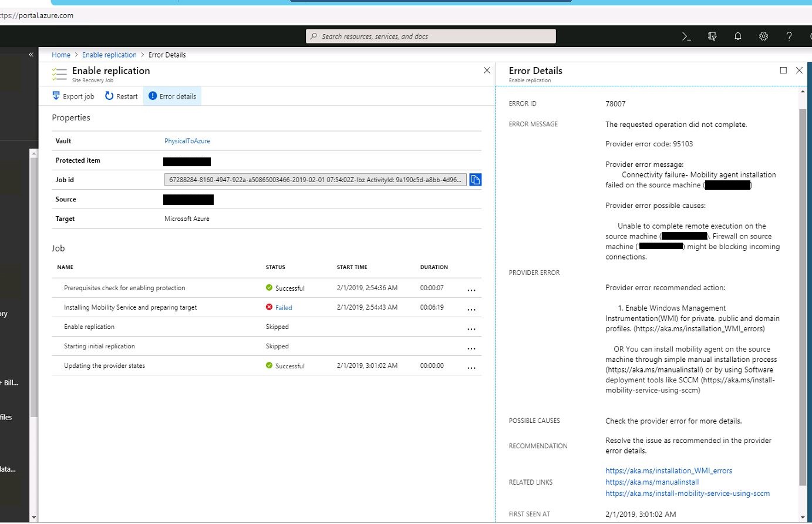Copy the Job id to clipboard
The height and width of the screenshot is (524, 812).
click(476, 180)
